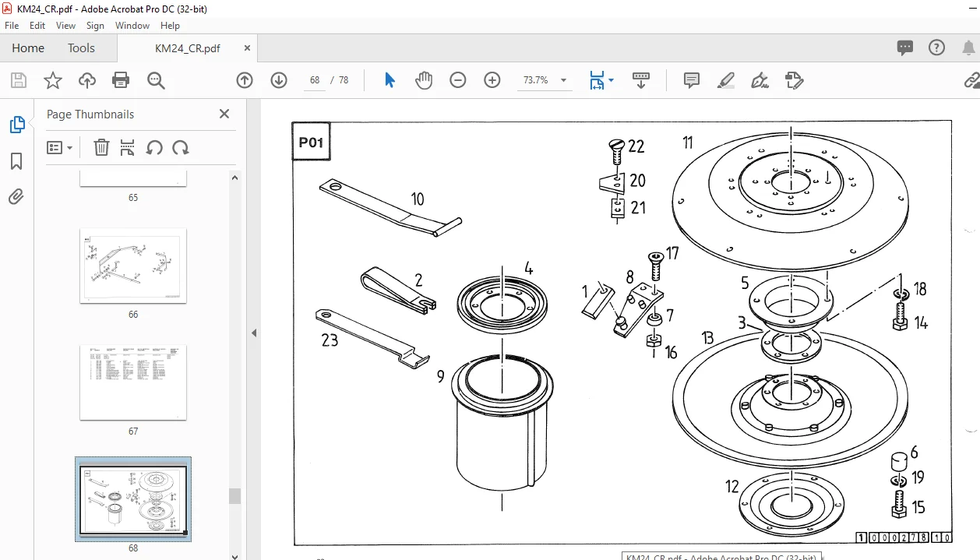The width and height of the screenshot is (980, 560).
Task: Bookmark file with the star icon
Action: [52, 80]
